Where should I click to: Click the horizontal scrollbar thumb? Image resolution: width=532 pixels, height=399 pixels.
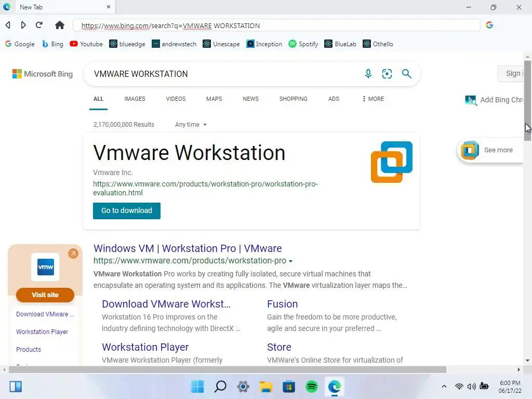pyautogui.click(x=228, y=369)
